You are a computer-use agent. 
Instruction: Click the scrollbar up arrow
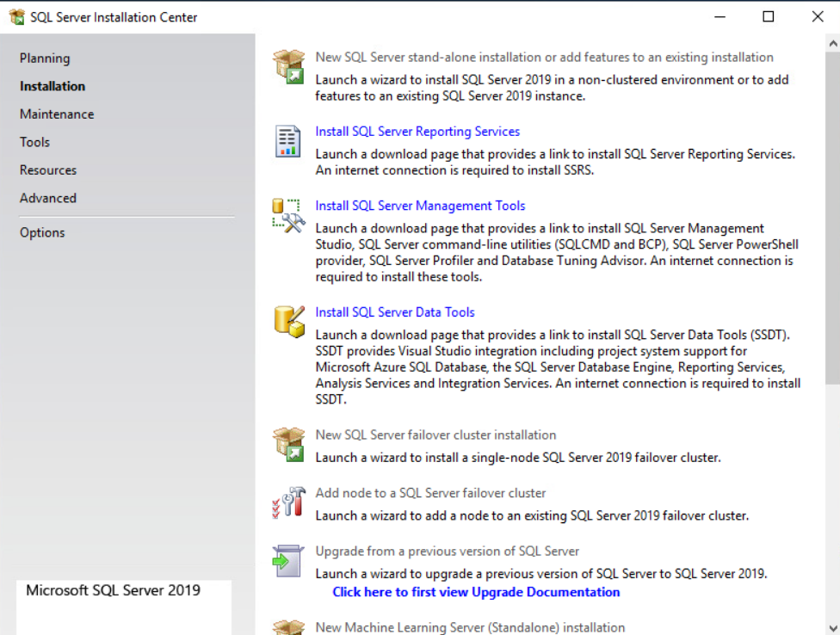(x=833, y=43)
